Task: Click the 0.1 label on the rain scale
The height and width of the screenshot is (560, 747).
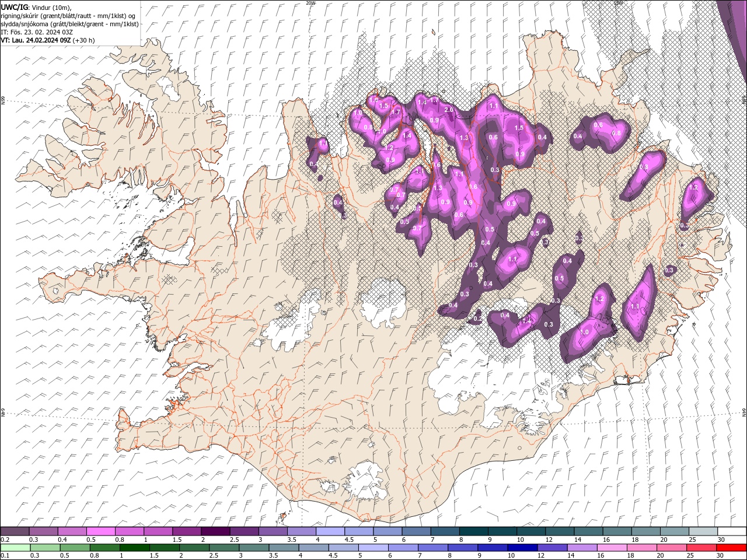Action: tap(5, 556)
